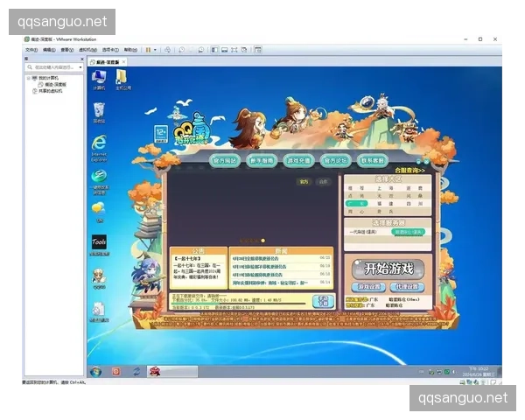Select the 一代枭雄 server entry
Screen dimensions: 525x420
[x=362, y=232]
